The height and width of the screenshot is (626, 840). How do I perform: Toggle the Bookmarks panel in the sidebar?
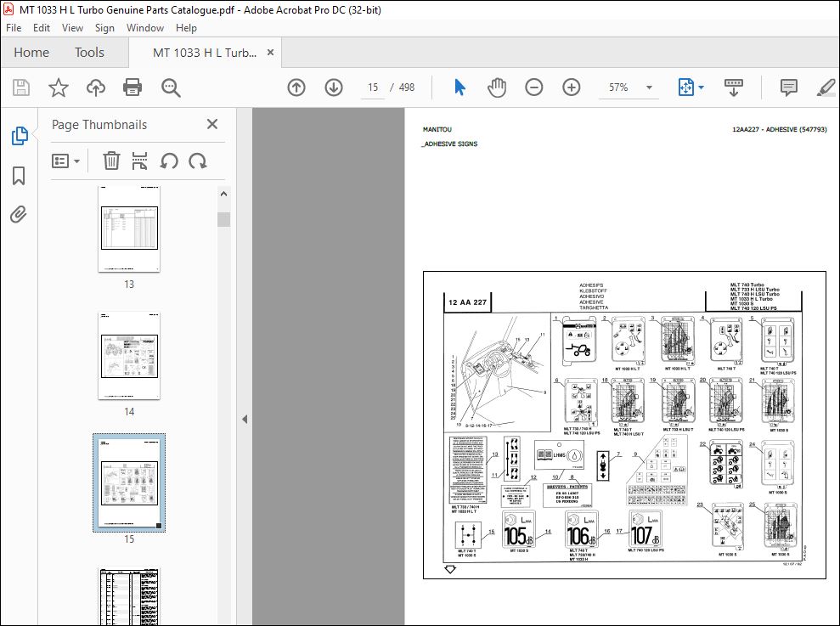19,176
